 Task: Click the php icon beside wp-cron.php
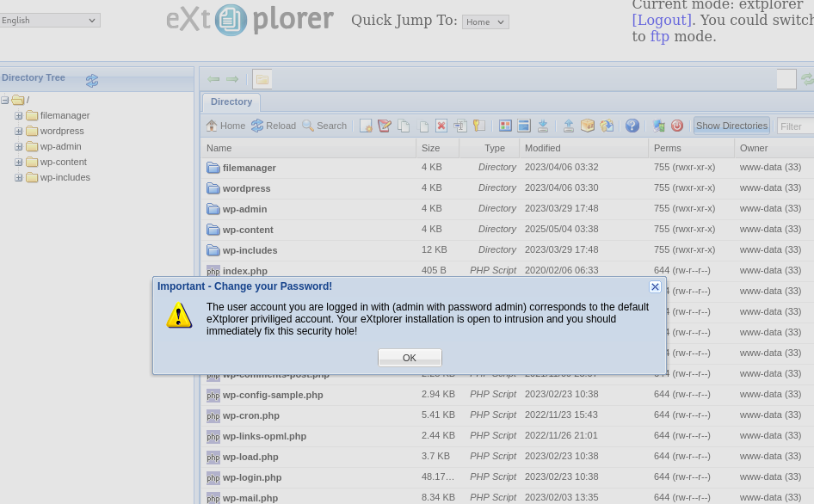point(213,415)
